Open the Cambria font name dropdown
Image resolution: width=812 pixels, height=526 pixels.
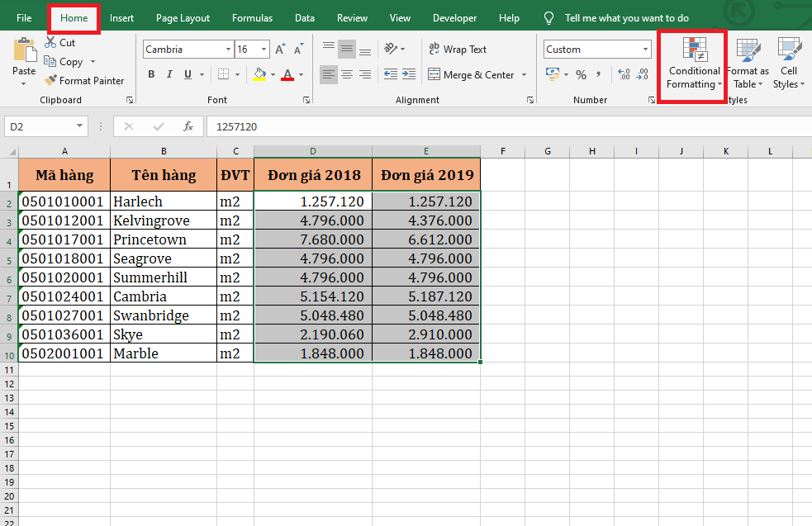[x=228, y=50]
